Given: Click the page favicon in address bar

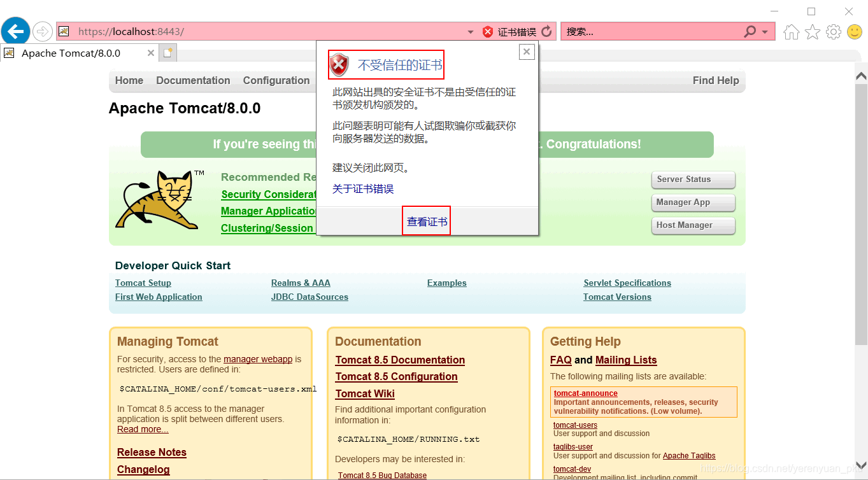Looking at the screenshot, I should (64, 31).
